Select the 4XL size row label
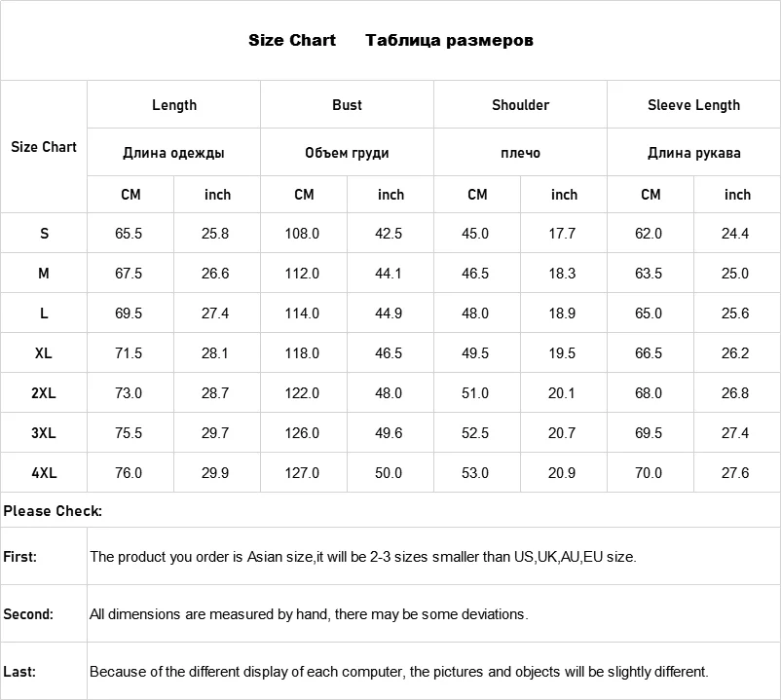Viewport: 781px width, 700px height. point(44,473)
